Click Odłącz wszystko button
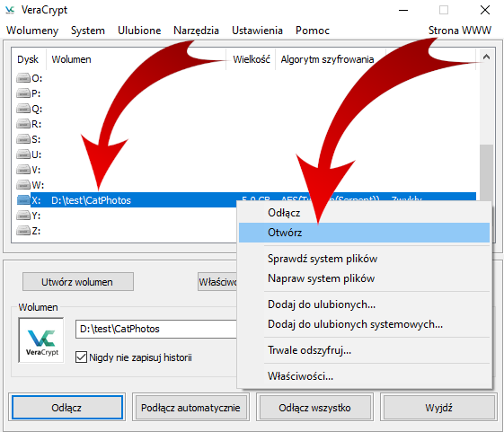This screenshot has height=432, width=504. 314,408
